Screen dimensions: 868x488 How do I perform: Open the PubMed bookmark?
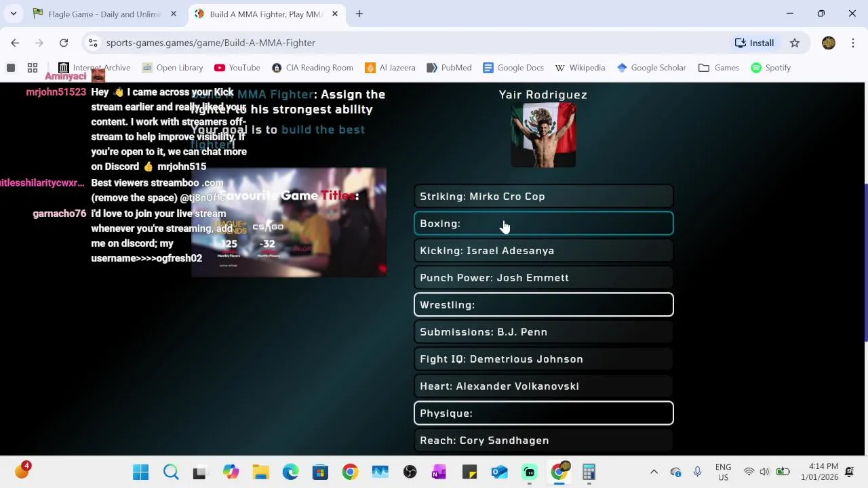tap(449, 68)
